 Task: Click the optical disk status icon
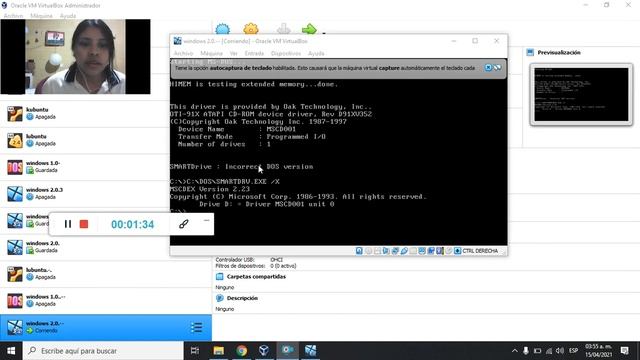(369, 251)
